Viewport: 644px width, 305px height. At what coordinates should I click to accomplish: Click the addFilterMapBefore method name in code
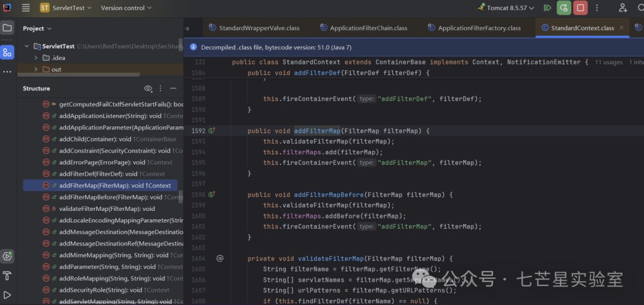(329, 195)
